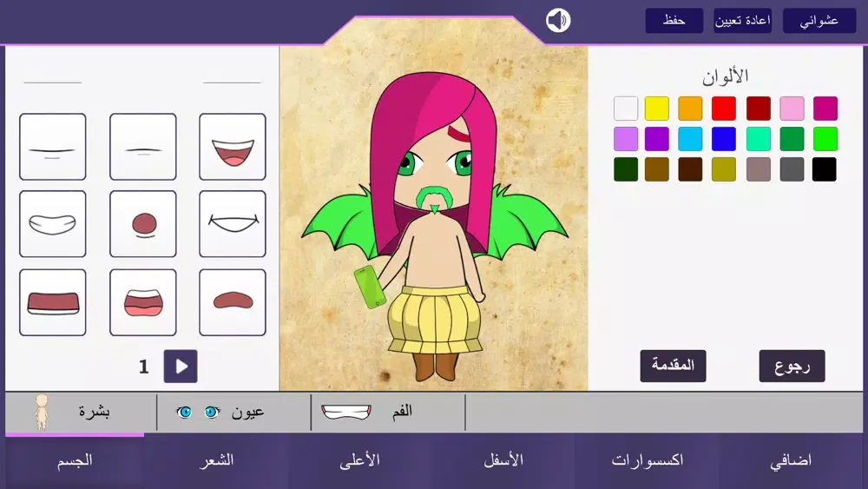The image size is (868, 489).
Task: Click the اعادة تعيين reset button
Action: click(x=742, y=21)
